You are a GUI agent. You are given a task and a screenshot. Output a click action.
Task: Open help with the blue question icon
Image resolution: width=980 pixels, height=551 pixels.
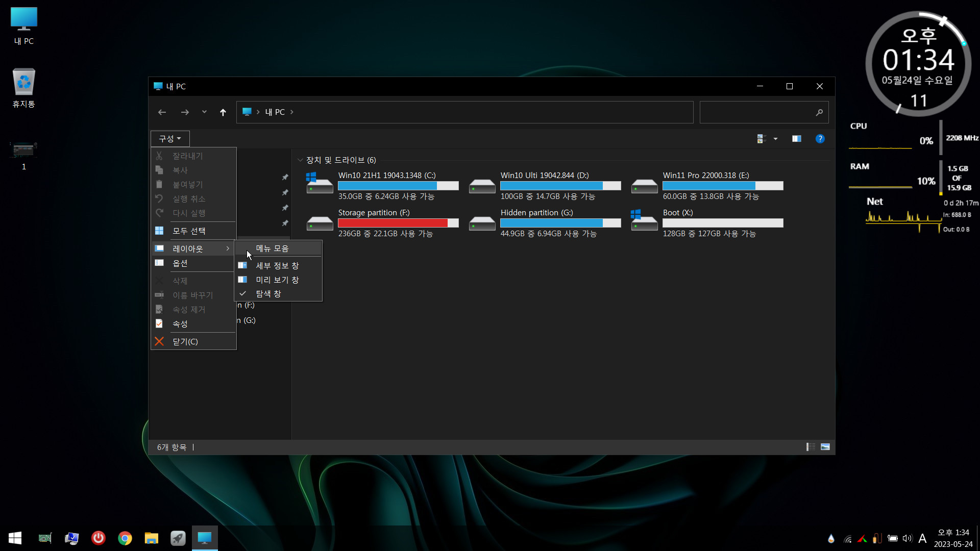(x=820, y=139)
